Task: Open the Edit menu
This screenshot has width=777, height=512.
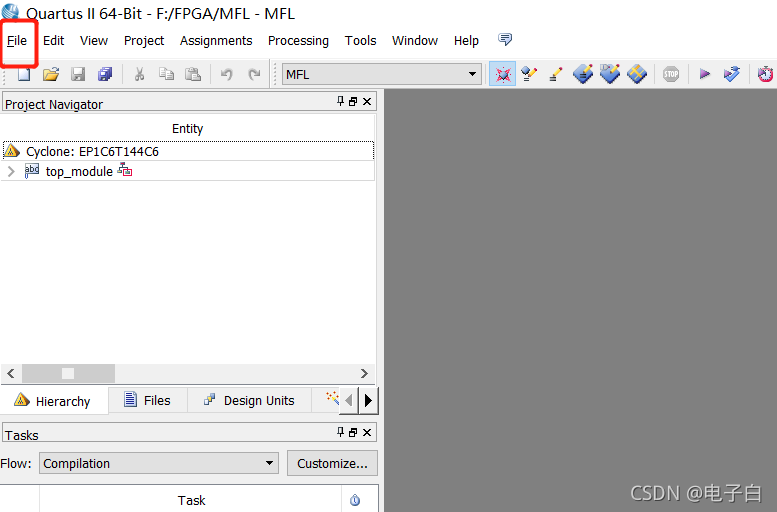Action: [54, 41]
